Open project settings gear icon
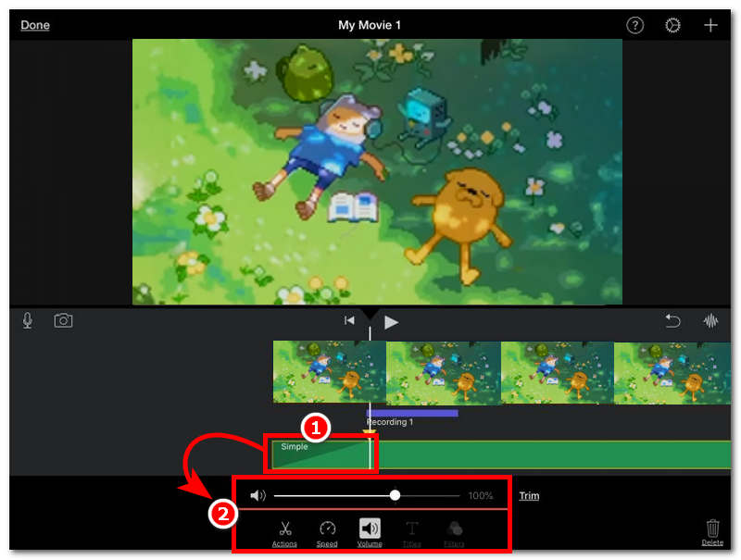The width and height of the screenshot is (741, 560). tap(672, 25)
